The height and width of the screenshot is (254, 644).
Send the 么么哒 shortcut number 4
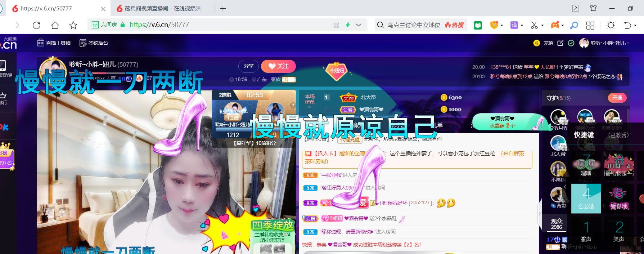586,198
